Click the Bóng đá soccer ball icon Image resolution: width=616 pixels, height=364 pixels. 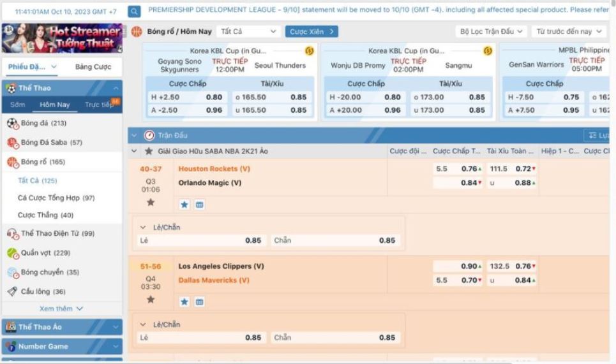(13, 123)
